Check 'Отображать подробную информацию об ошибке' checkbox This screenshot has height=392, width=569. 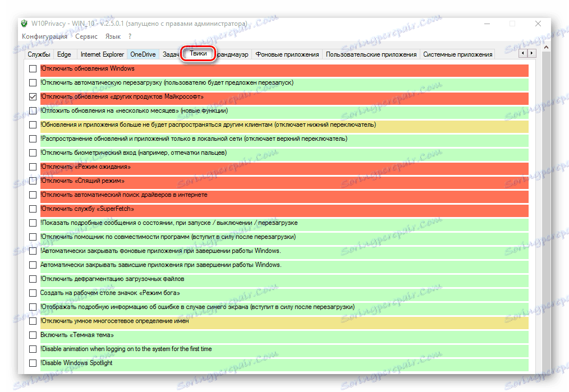point(33,307)
